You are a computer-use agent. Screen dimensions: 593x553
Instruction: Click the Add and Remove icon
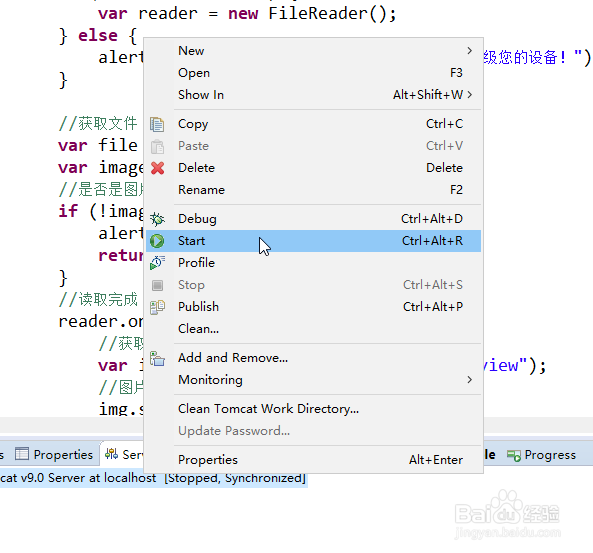pyautogui.click(x=157, y=359)
